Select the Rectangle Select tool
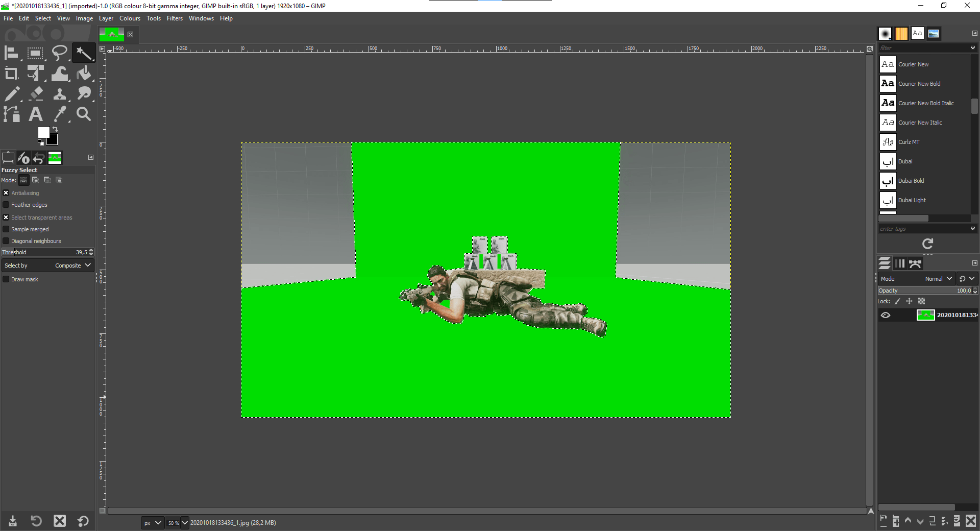Screen dimensions: 980x531 pyautogui.click(x=35, y=53)
